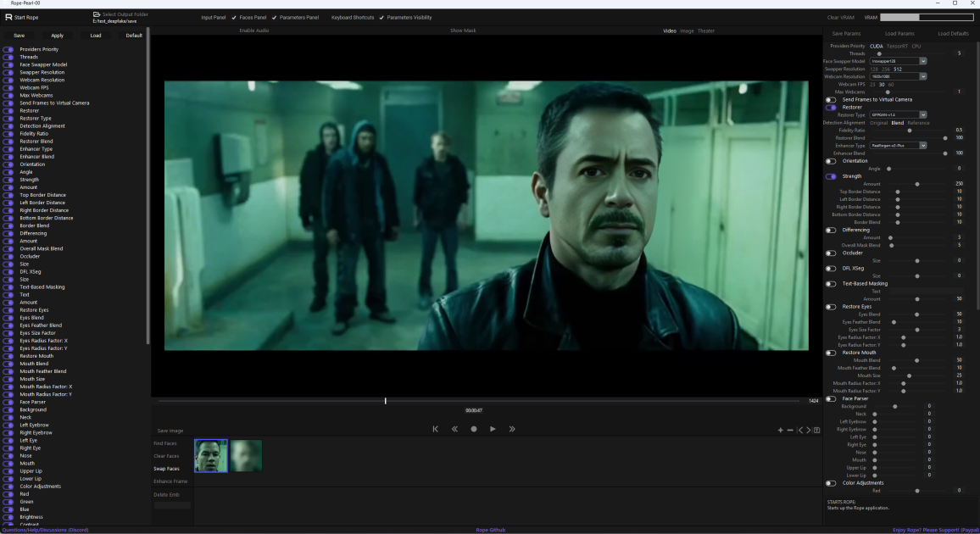Enable the Color Adjustments switch
Image resolution: width=980 pixels, height=534 pixels.
(831, 483)
